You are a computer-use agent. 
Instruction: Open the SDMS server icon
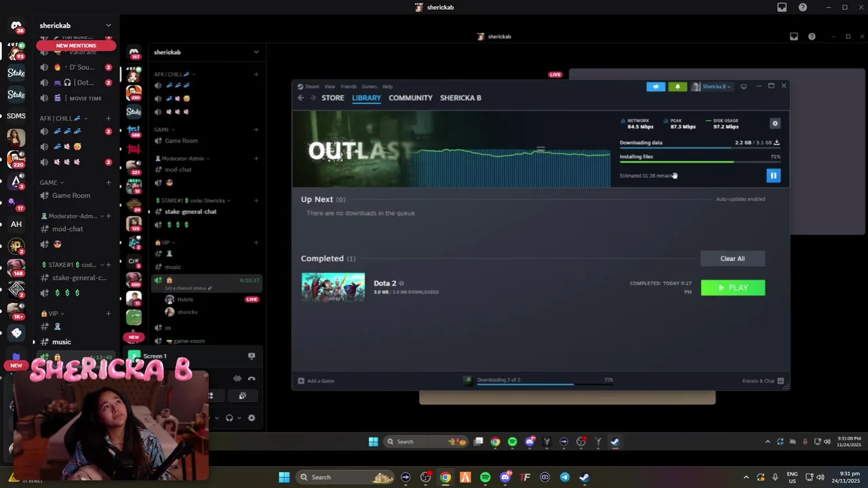16,116
